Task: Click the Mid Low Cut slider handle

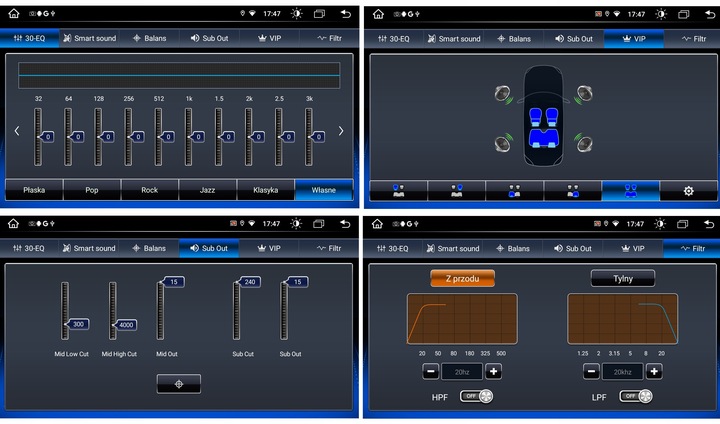Action: coord(77,324)
